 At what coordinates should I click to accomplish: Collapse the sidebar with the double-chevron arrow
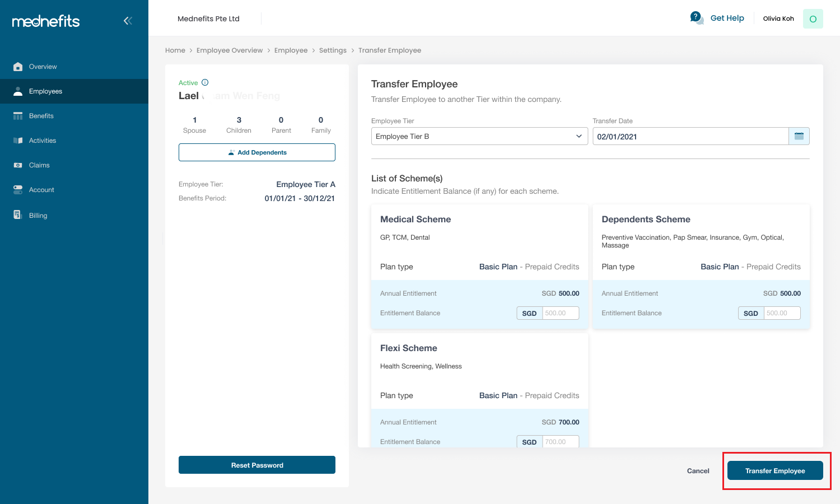pos(128,21)
